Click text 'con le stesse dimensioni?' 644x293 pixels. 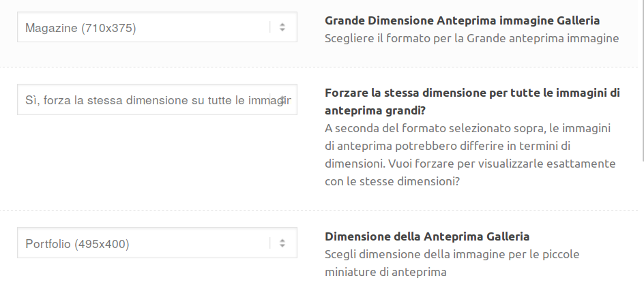coord(392,181)
